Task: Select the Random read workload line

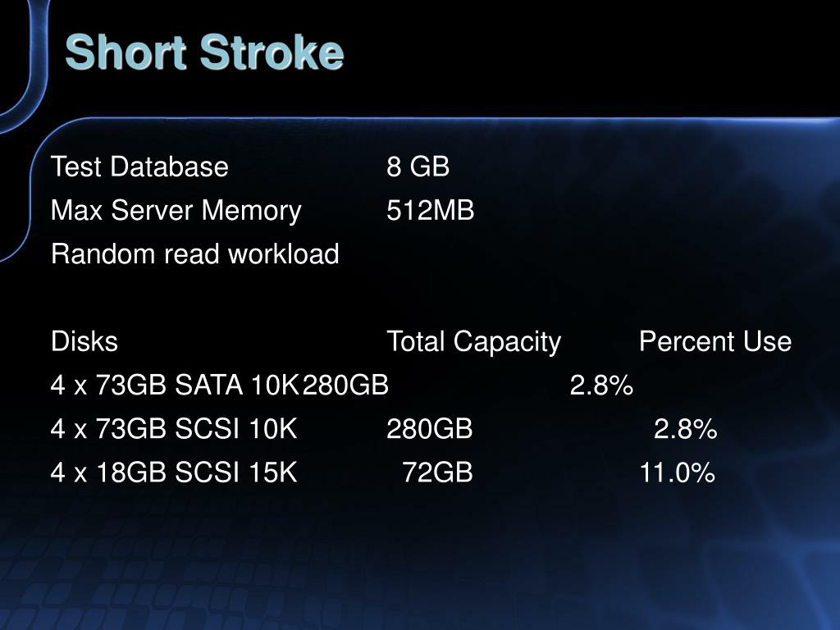Action: 194,253
